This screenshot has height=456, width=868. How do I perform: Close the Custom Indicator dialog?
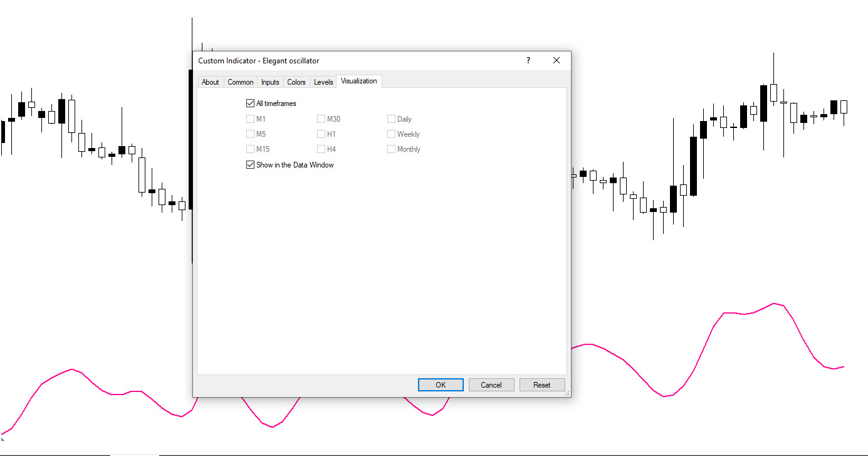556,61
